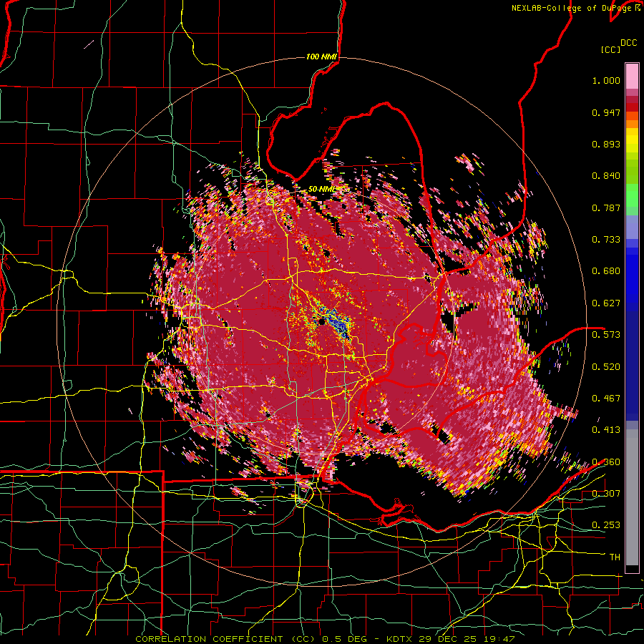Click the 0.680 color scale label

pos(606,271)
